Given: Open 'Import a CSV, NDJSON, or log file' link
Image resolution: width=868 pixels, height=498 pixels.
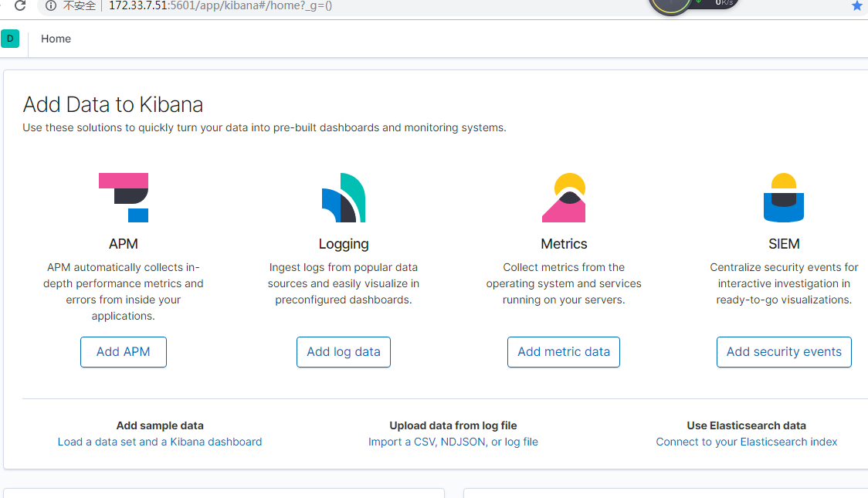Looking at the screenshot, I should (x=453, y=442).
